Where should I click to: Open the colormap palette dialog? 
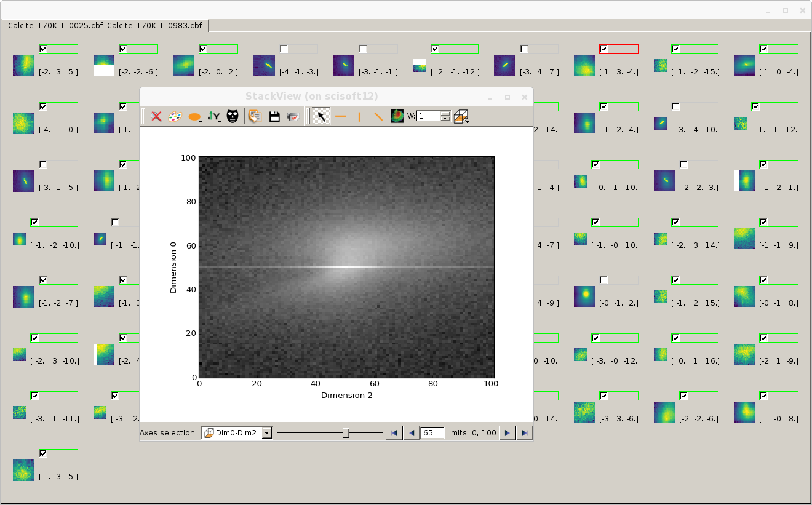coord(175,116)
